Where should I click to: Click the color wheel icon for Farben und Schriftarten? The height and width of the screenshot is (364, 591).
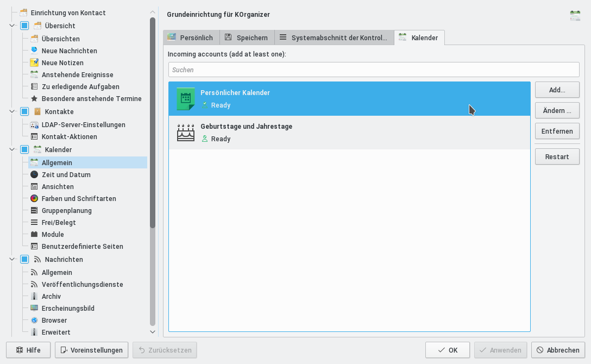[x=34, y=199]
